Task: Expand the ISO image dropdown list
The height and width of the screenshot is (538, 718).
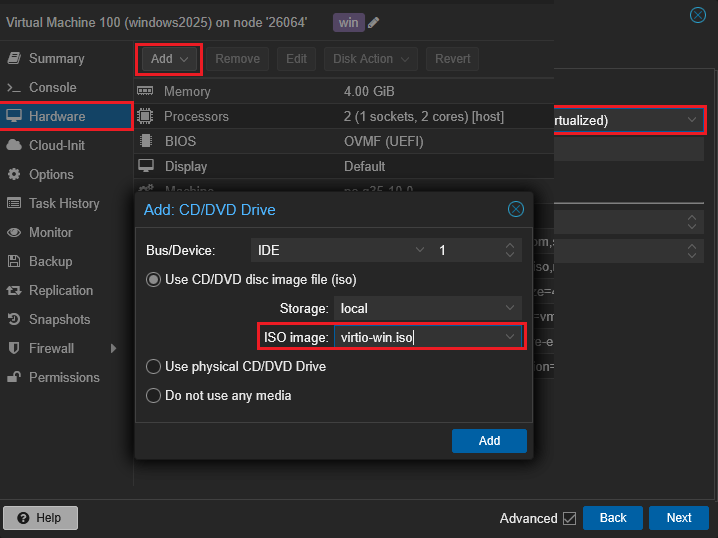Action: click(x=511, y=337)
